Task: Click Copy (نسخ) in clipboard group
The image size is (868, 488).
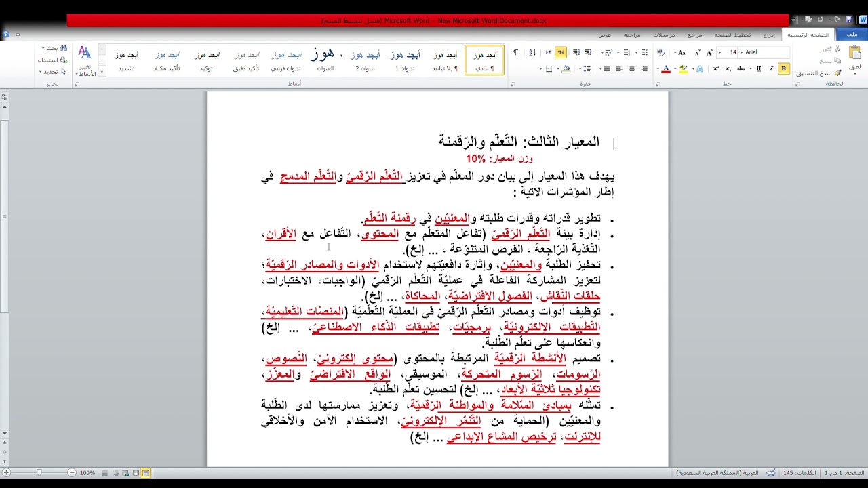Action: click(830, 61)
